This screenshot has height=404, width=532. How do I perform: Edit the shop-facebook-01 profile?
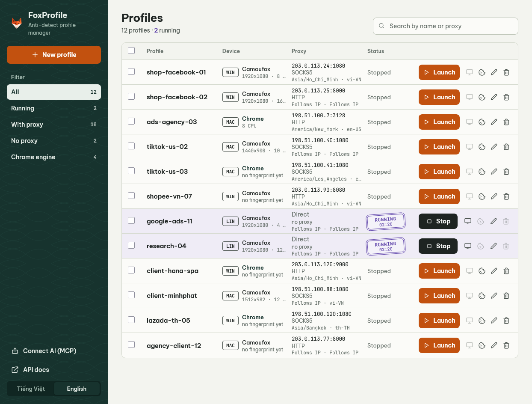(494, 72)
